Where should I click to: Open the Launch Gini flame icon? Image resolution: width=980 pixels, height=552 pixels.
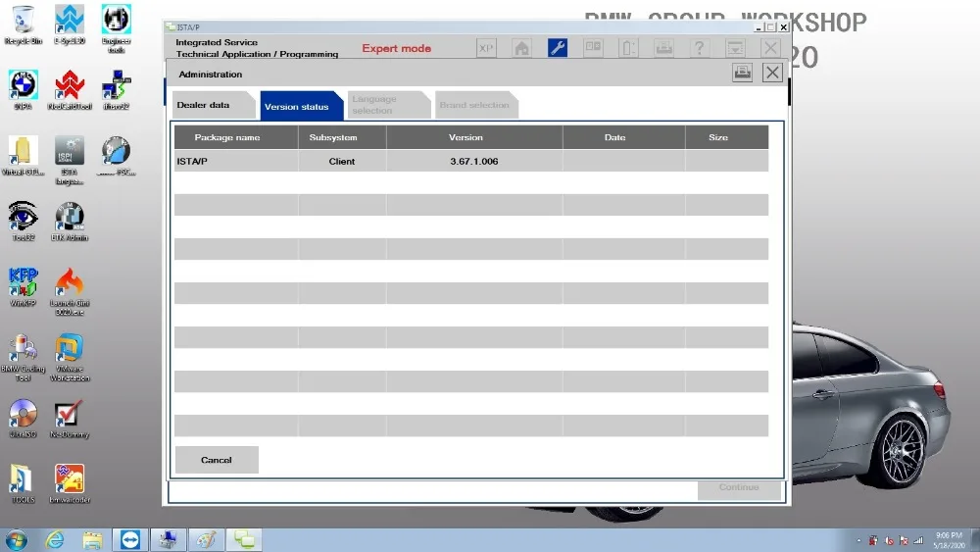pyautogui.click(x=70, y=290)
